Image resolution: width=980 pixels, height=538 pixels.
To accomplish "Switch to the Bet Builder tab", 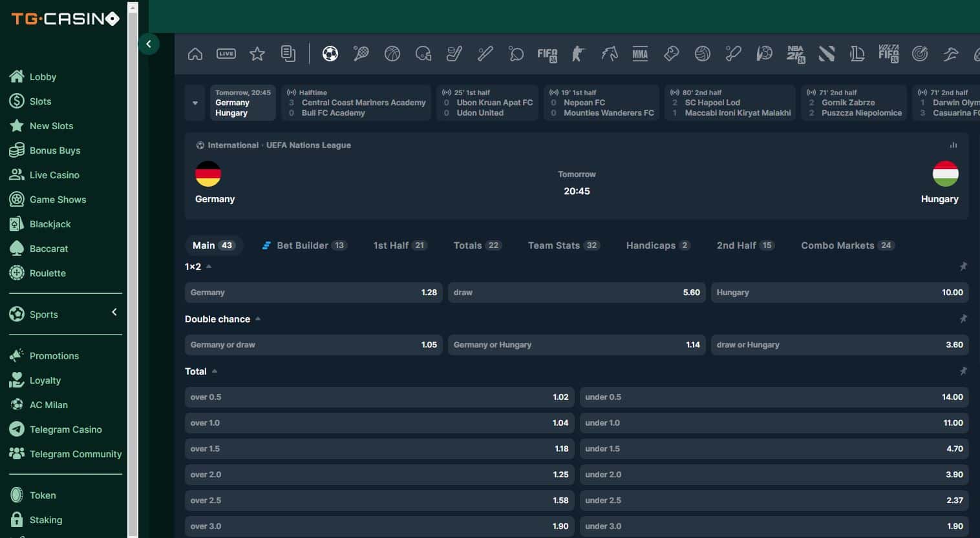I will [x=304, y=245].
